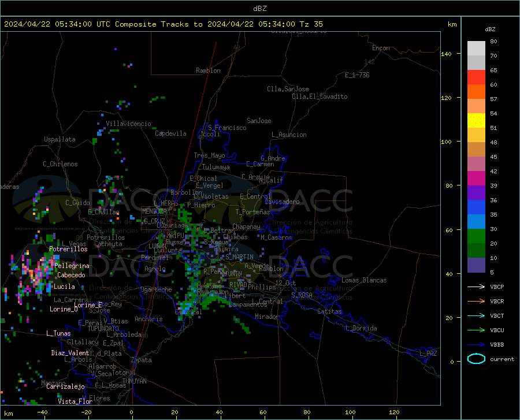The image size is (520, 420).
Task: Click the Perdriel label
Action: [x=154, y=258]
